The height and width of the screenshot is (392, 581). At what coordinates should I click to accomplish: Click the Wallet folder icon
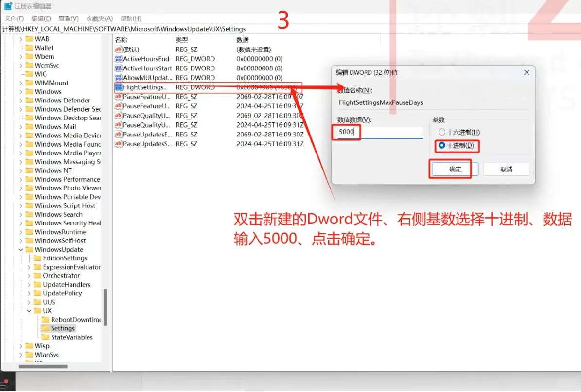[29, 48]
